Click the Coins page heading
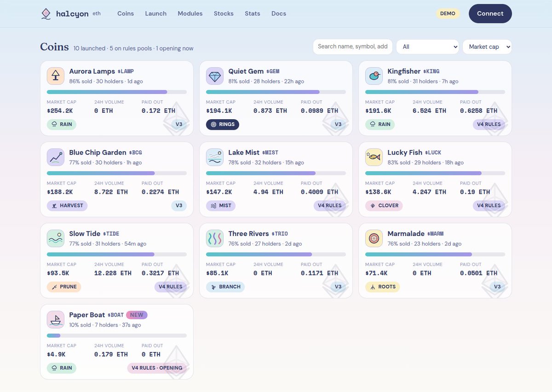This screenshot has width=552, height=392. [x=54, y=47]
